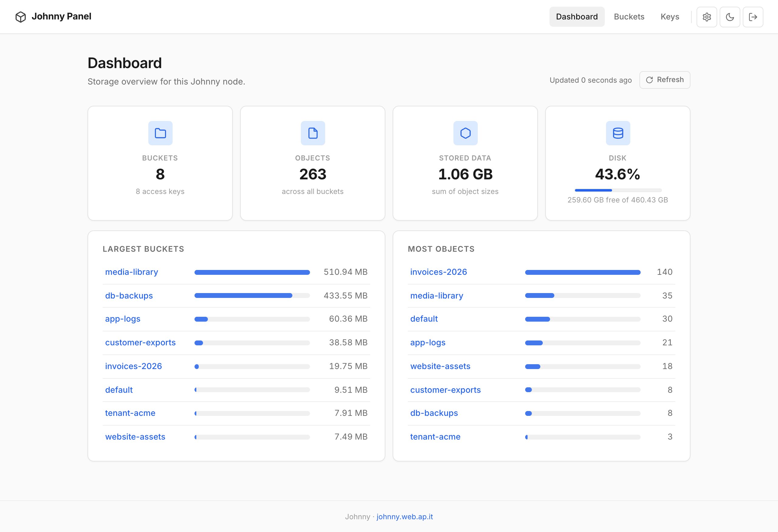This screenshot has width=778, height=532.
Task: Open default in Largest Buckets
Action: (x=119, y=390)
